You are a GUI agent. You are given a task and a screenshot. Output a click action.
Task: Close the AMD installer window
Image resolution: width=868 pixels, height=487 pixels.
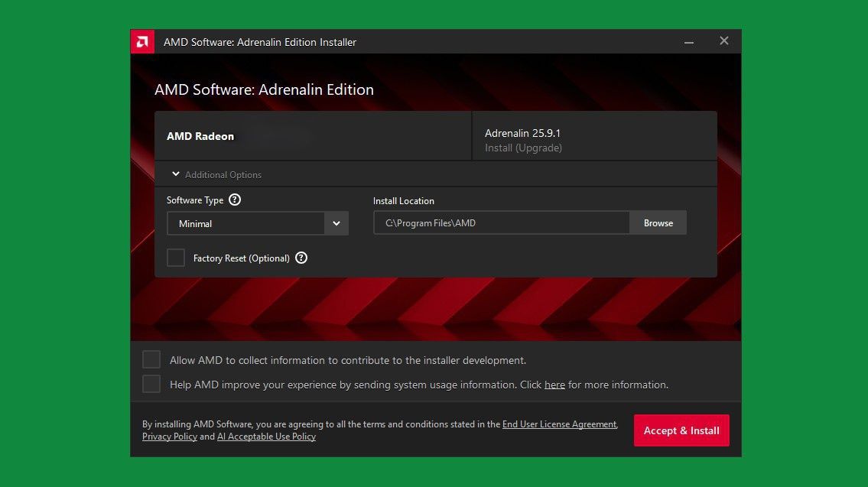(723, 41)
